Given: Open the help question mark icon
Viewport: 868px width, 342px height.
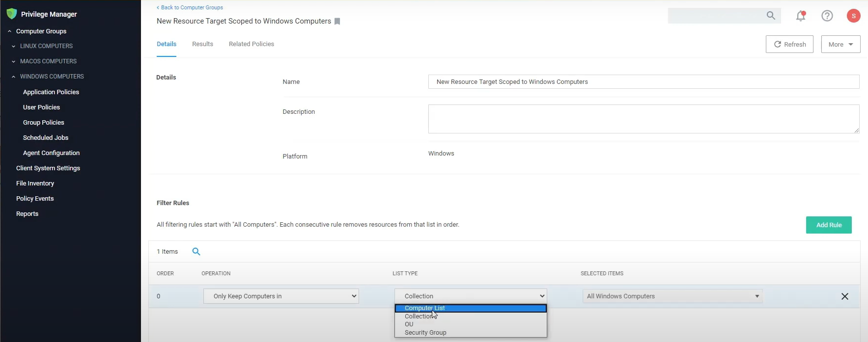Looking at the screenshot, I should pyautogui.click(x=827, y=16).
